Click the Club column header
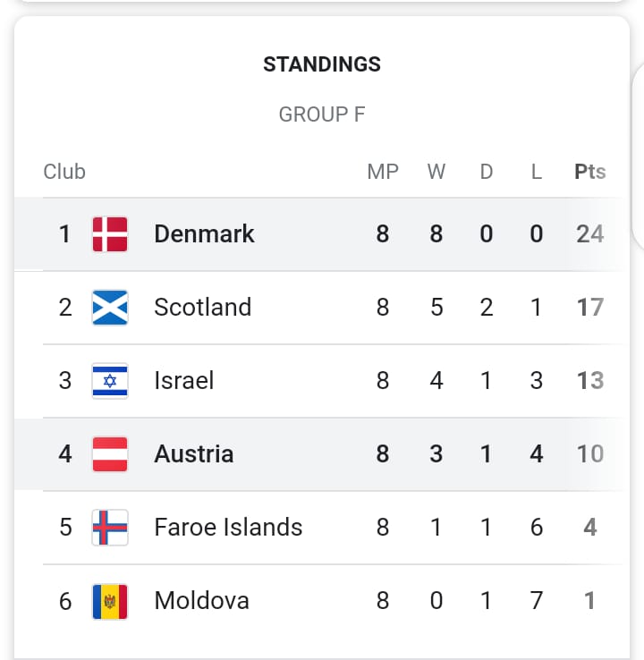This screenshot has width=644, height=660. tap(64, 172)
